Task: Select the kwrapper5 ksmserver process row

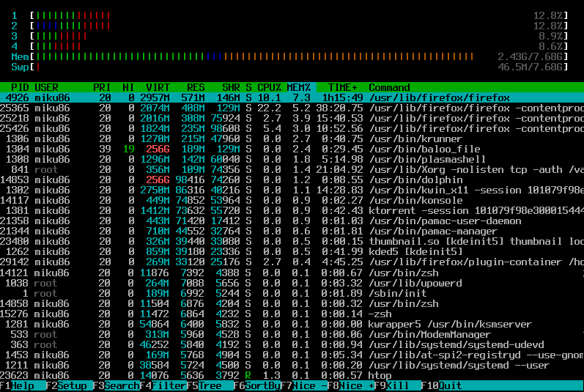Action: click(292, 325)
